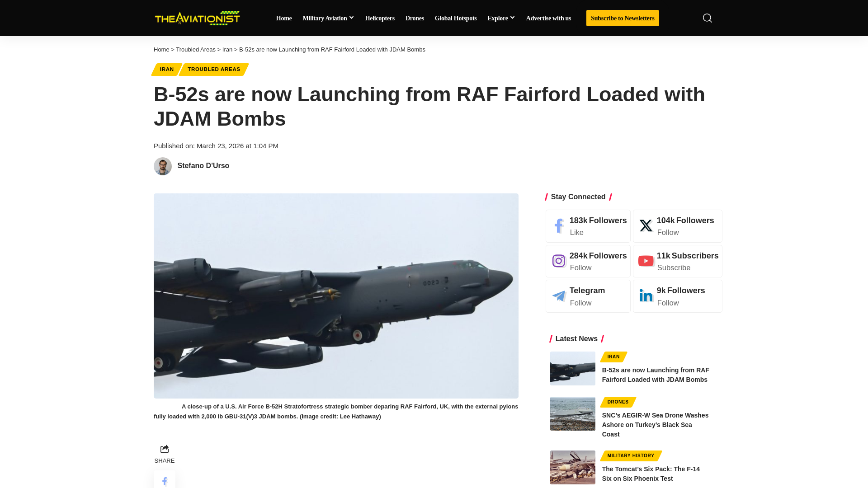Click the image caption crediting Lee Hathaway
The height and width of the screenshot is (488, 868).
pyautogui.click(x=336, y=412)
